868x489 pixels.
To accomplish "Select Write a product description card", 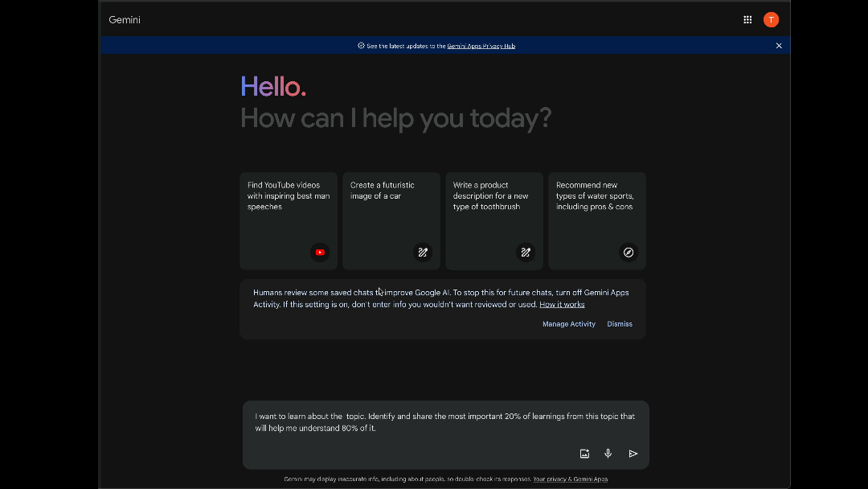I will pos(494,221).
